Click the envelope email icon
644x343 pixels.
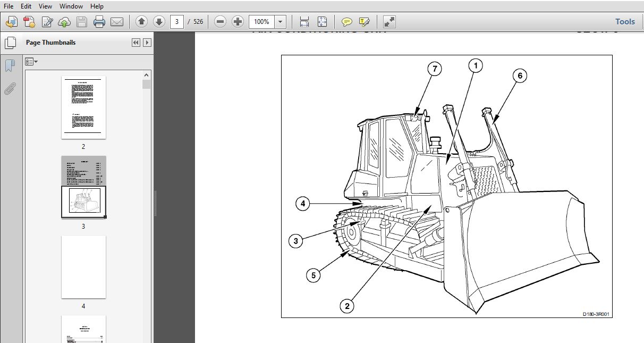[117, 22]
